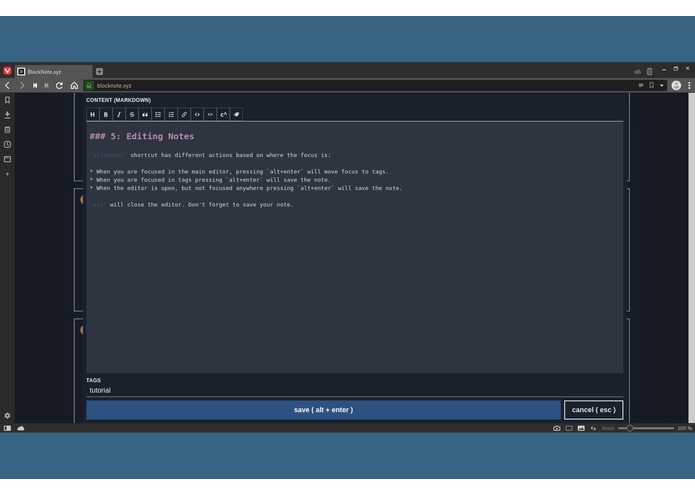Open the History panel clock icon

[x=8, y=144]
